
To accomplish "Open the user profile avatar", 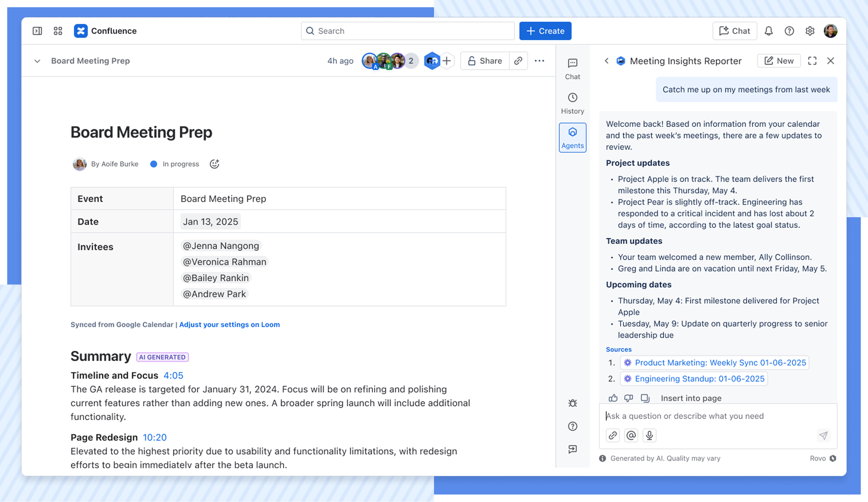I will tap(830, 31).
